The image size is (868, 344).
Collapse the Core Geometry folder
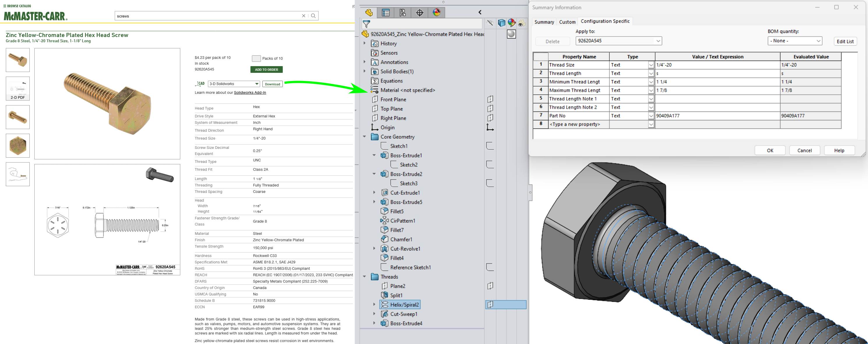tap(365, 136)
